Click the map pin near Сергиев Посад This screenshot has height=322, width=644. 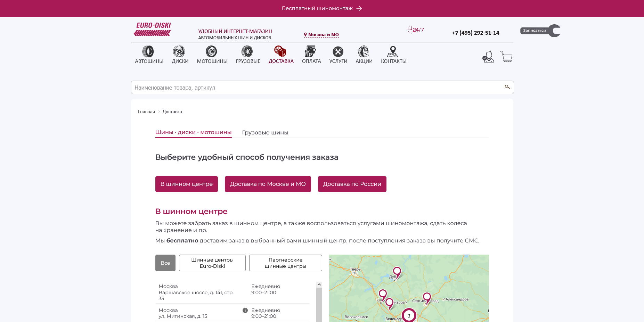pyautogui.click(x=427, y=298)
